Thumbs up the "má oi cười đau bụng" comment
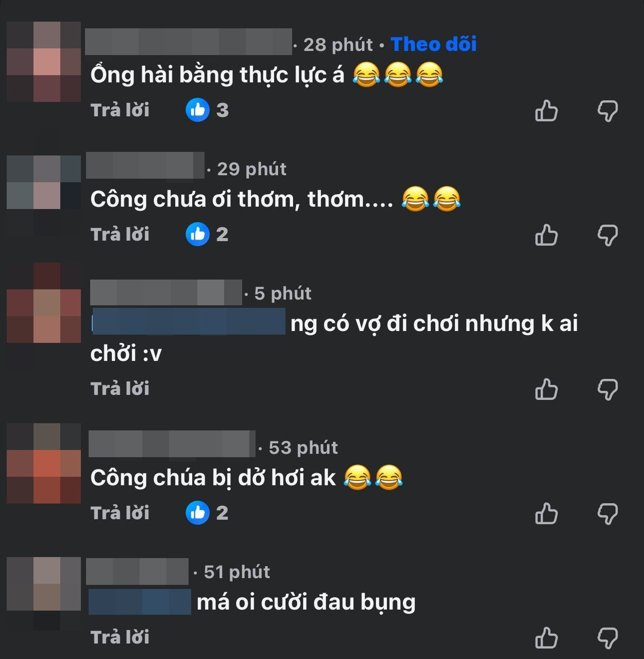 coord(547,638)
